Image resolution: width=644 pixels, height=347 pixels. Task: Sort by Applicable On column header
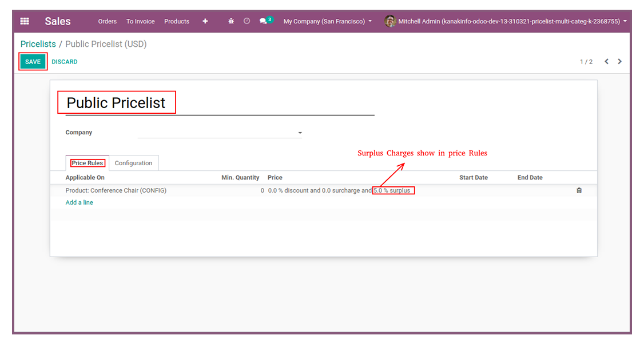85,177
